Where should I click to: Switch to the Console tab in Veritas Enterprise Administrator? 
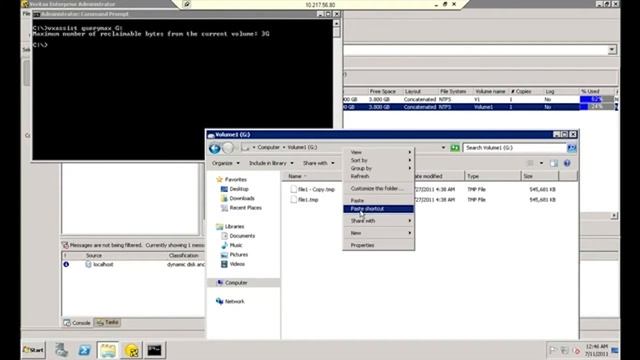point(77,323)
